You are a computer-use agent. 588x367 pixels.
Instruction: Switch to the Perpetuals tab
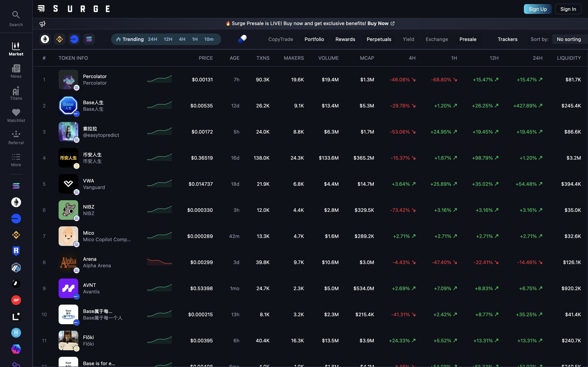pyautogui.click(x=379, y=39)
